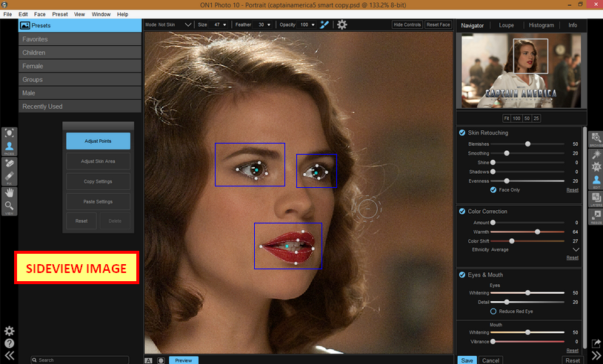Click the export share icon
The height and width of the screenshot is (364, 603).
point(596,343)
